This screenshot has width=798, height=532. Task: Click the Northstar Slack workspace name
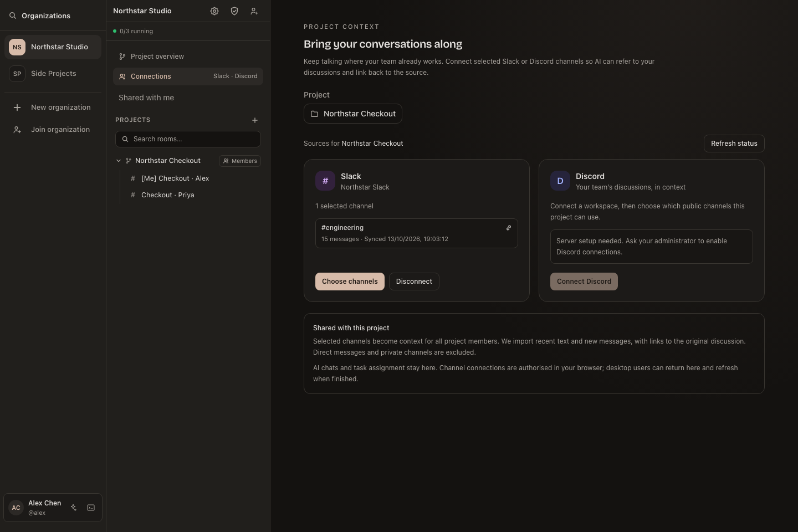click(365, 187)
